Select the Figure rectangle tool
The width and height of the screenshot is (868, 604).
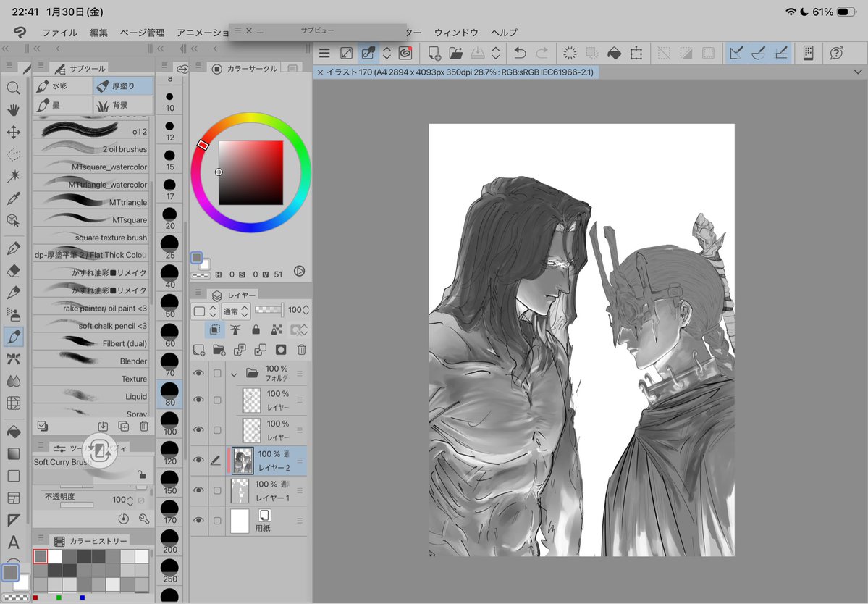(13, 476)
